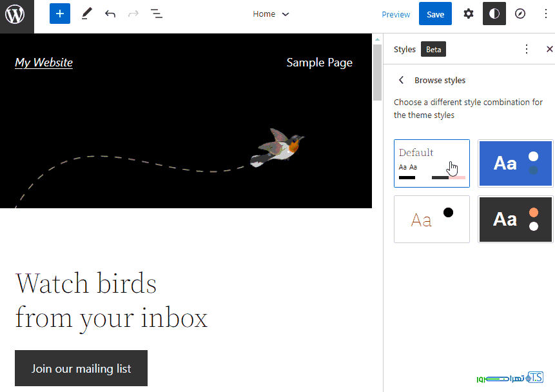
Task: Click the WordPress logo icon
Action: pyautogui.click(x=15, y=14)
